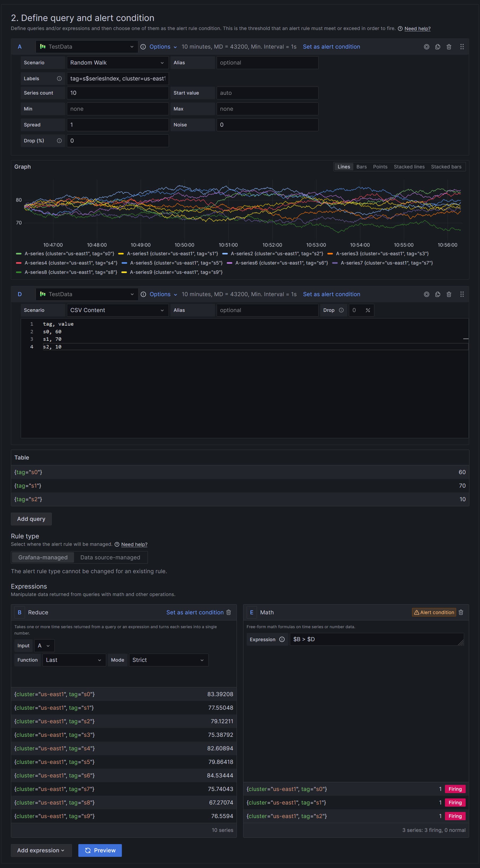Open the CSV Content scenario dropdown
480x868 pixels.
pyautogui.click(x=118, y=310)
